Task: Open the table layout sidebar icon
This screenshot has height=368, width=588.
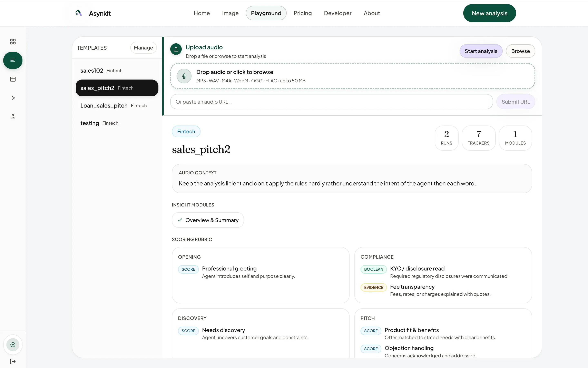Action: (x=13, y=79)
